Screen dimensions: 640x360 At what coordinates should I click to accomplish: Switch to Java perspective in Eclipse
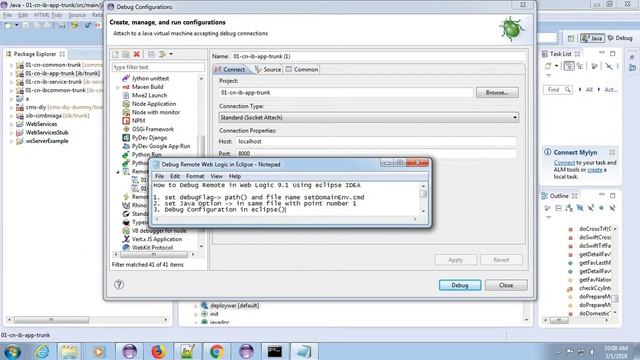[x=592, y=38]
